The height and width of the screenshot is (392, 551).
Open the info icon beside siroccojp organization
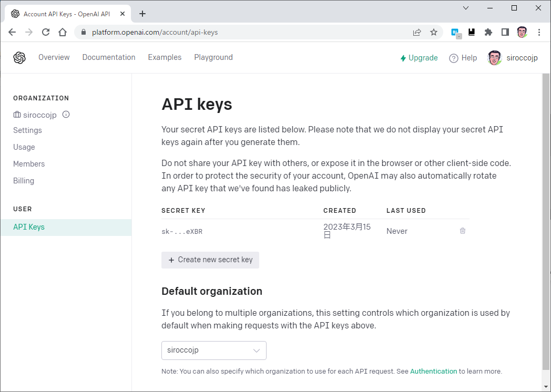(x=66, y=115)
